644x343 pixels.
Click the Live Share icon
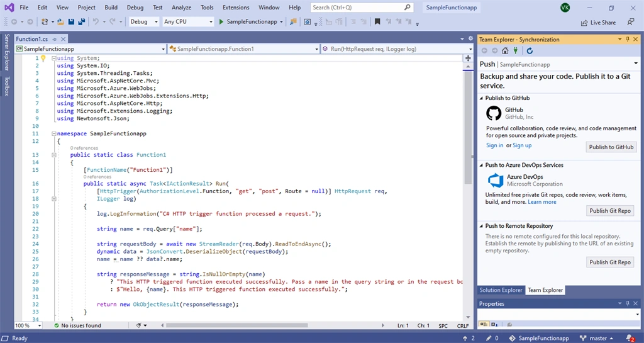pyautogui.click(x=584, y=23)
